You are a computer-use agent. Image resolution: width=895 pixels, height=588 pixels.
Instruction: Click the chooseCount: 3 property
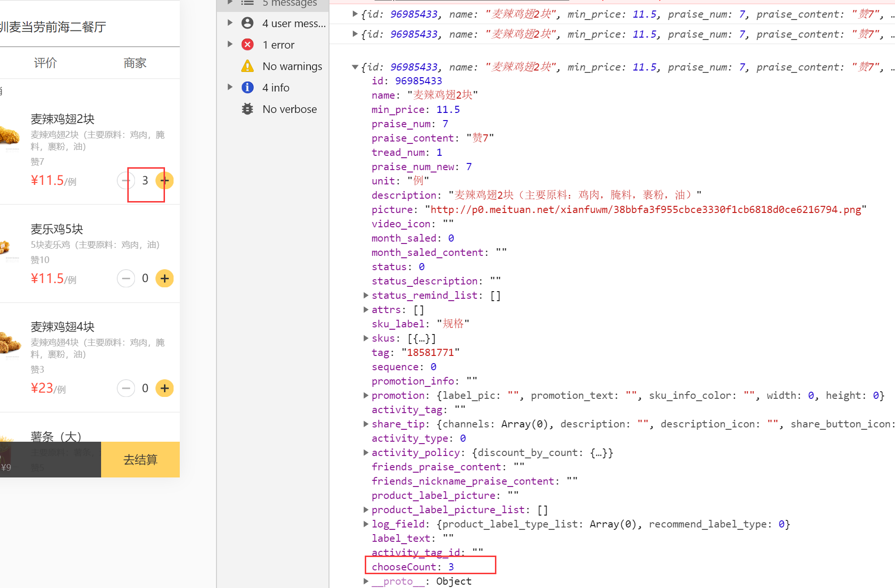coord(413,567)
